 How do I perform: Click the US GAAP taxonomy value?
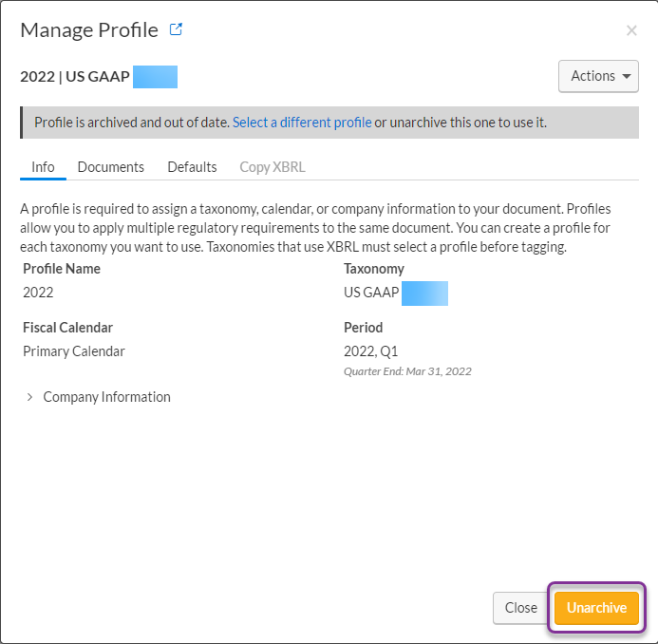(x=371, y=293)
